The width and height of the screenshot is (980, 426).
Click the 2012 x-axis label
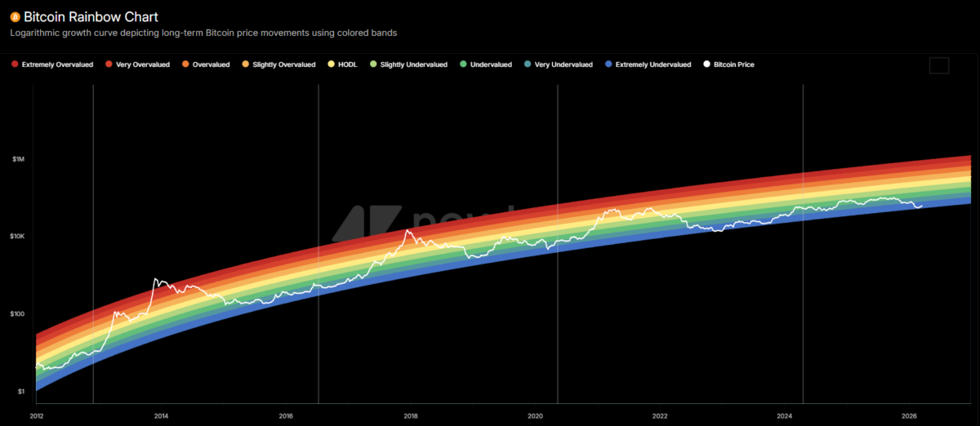tap(36, 415)
